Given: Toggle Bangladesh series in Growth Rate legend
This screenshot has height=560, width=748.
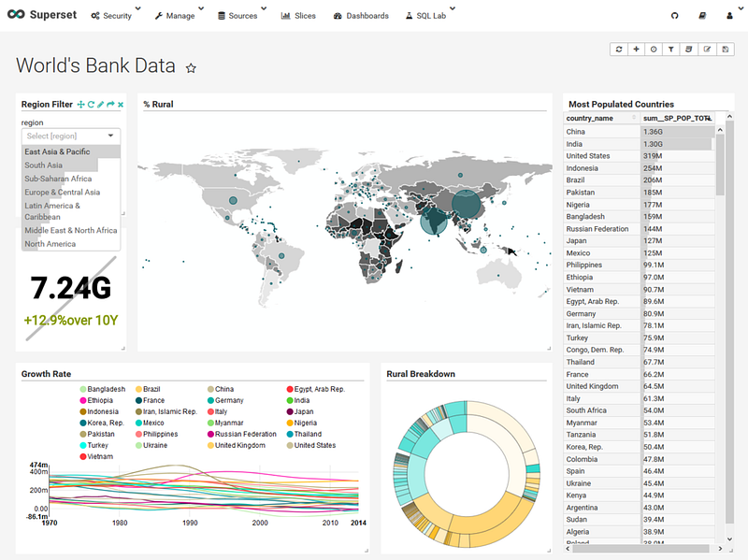Looking at the screenshot, I should (x=103, y=389).
